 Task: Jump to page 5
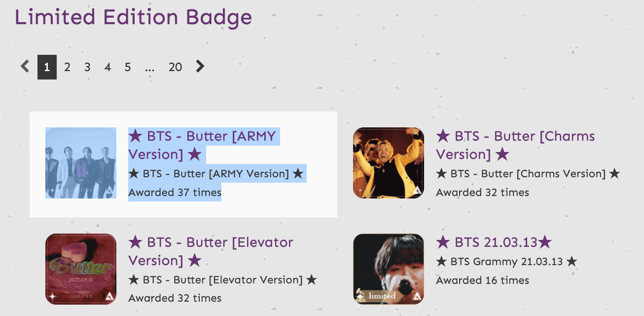[x=128, y=67]
